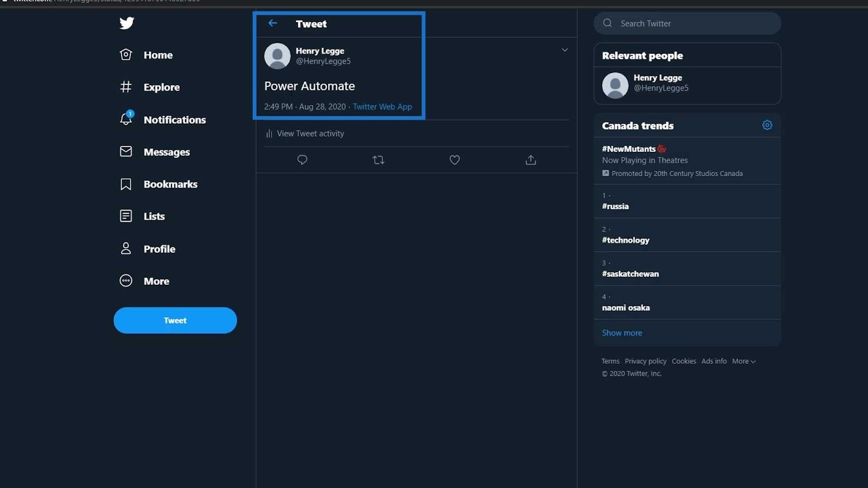Share the tweet via share icon

point(531,159)
